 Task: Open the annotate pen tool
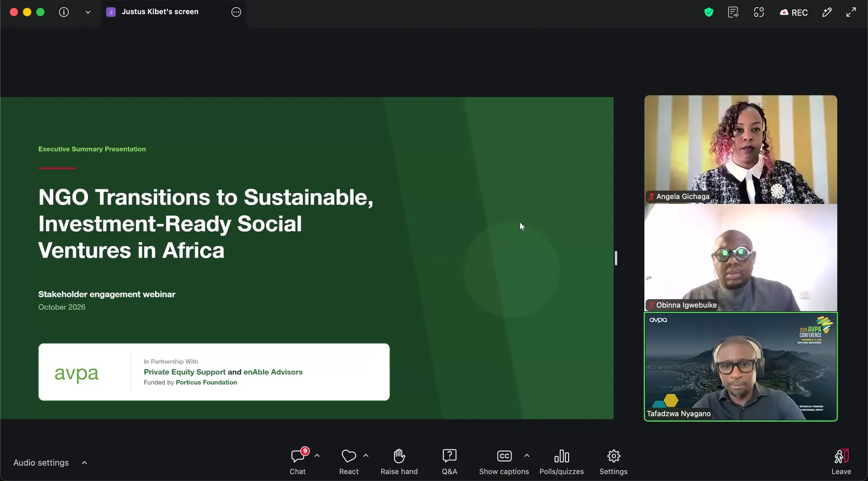(x=827, y=12)
